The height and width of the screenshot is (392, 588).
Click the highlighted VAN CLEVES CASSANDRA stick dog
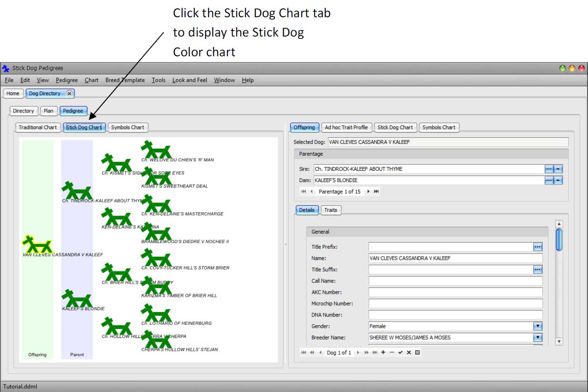pos(37,244)
